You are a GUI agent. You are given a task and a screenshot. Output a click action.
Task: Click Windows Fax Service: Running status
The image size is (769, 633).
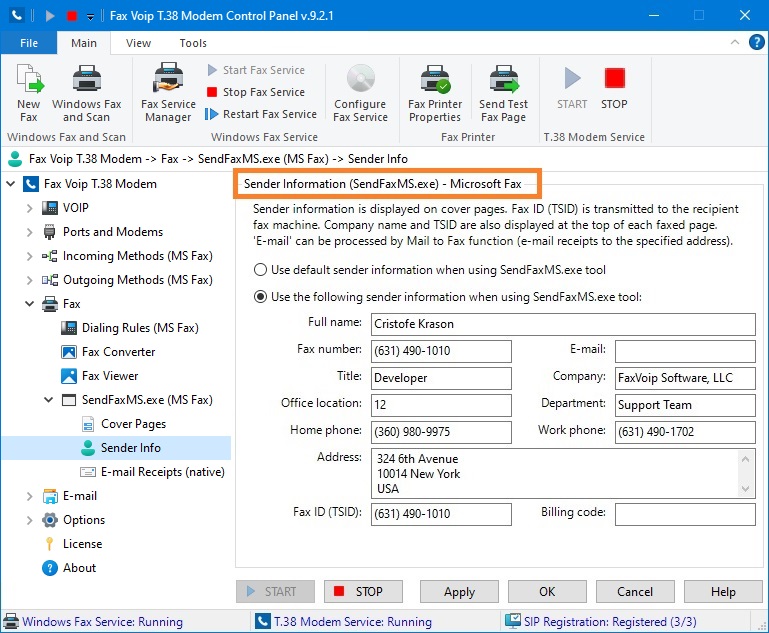pos(102,622)
